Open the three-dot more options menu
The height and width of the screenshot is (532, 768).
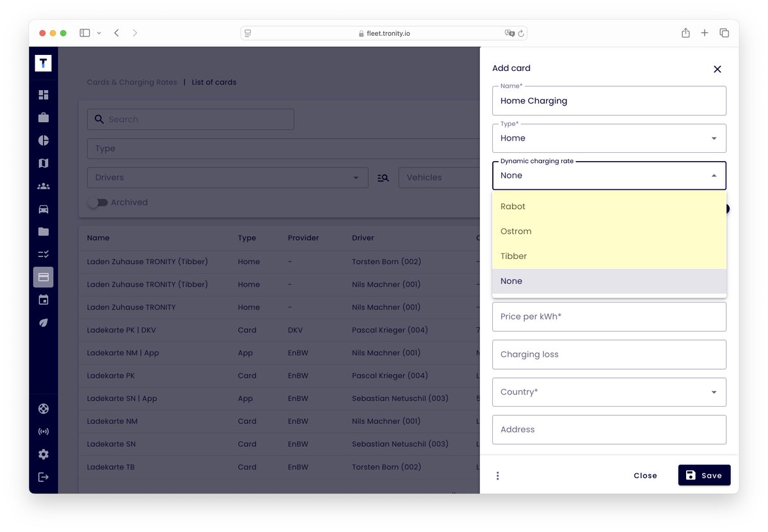(x=497, y=476)
